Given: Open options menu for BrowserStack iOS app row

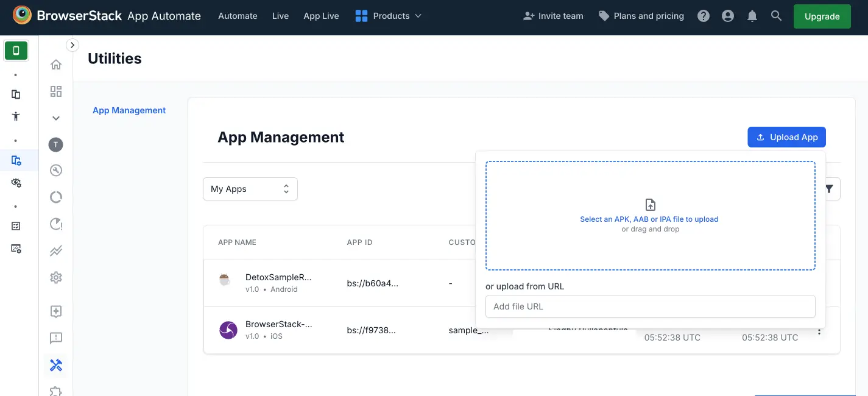Looking at the screenshot, I should click(x=819, y=330).
